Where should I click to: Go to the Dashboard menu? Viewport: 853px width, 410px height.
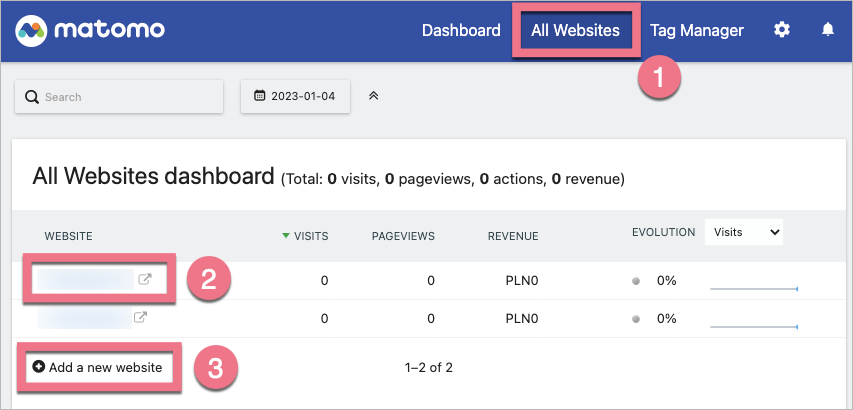tap(461, 30)
